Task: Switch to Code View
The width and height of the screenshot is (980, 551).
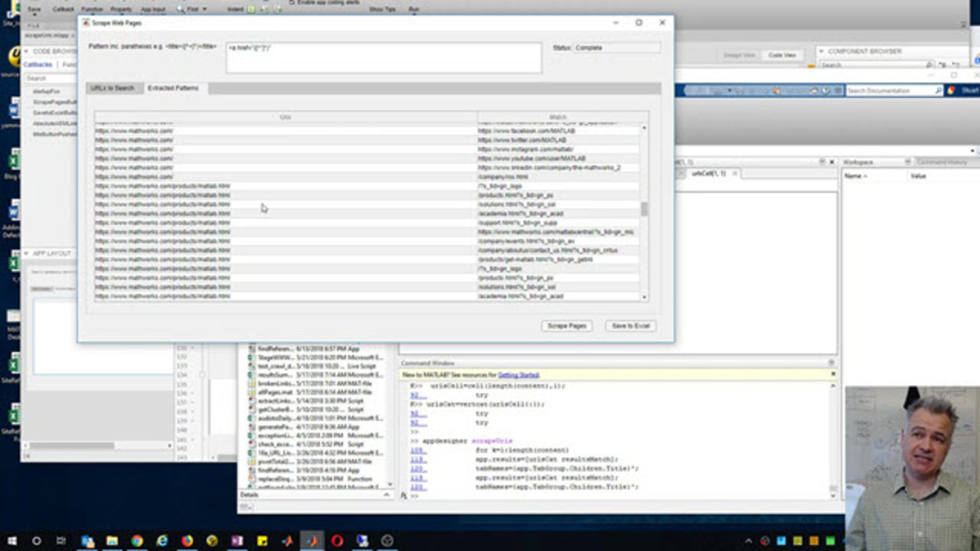Action: click(x=782, y=55)
